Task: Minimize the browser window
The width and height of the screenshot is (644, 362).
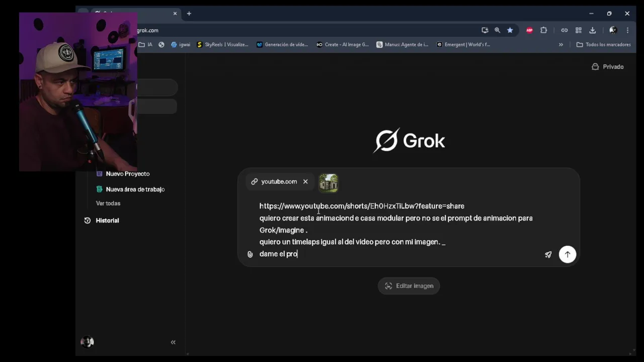Action: tap(591, 14)
